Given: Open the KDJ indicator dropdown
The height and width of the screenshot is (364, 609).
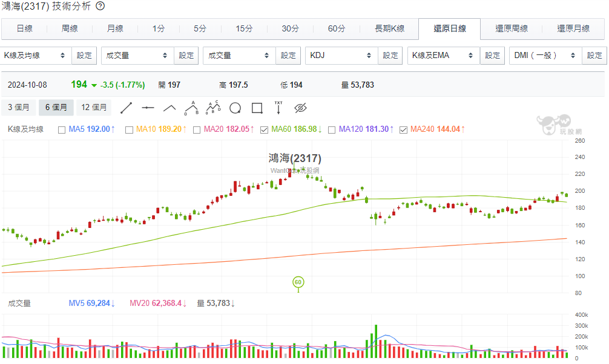Looking at the screenshot, I should click(342, 56).
